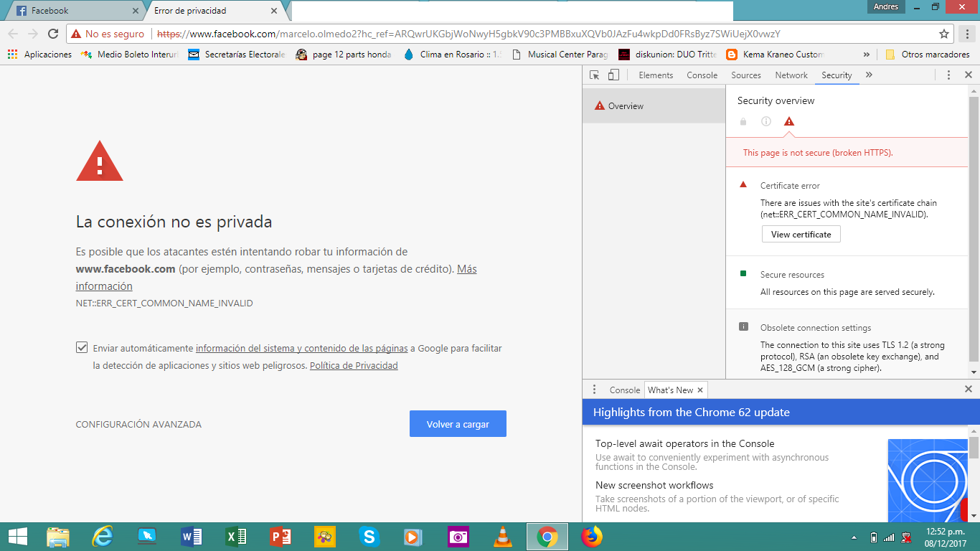This screenshot has height=551, width=980.
Task: Close the DevTools panel
Action: coord(968,75)
